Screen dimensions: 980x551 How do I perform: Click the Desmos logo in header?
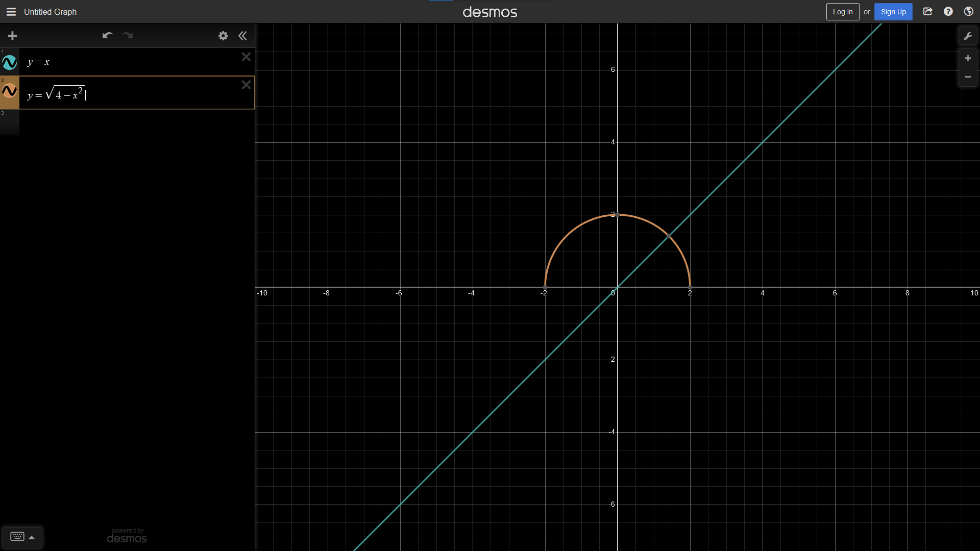click(490, 12)
